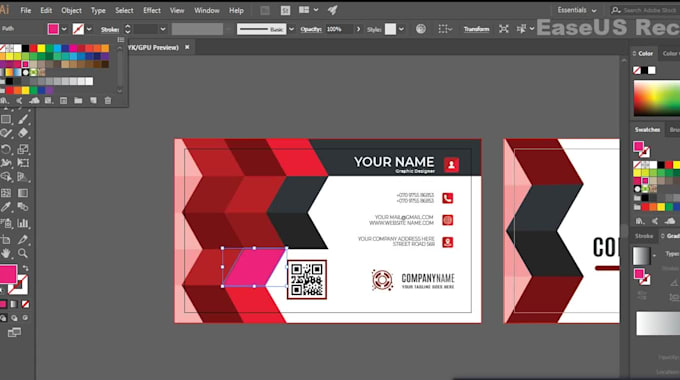680x380 pixels.
Task: Expand Fill color dropdown in control bar
Action: (x=64, y=29)
